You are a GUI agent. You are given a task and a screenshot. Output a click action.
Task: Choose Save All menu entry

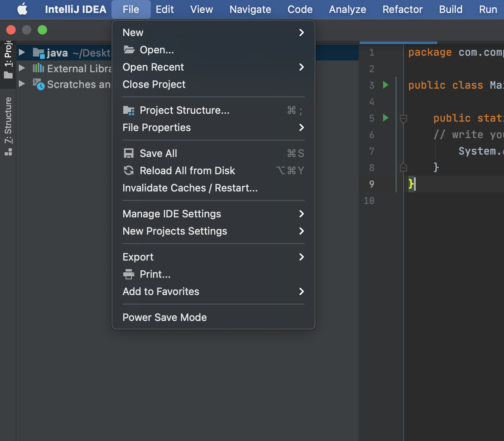214,153
